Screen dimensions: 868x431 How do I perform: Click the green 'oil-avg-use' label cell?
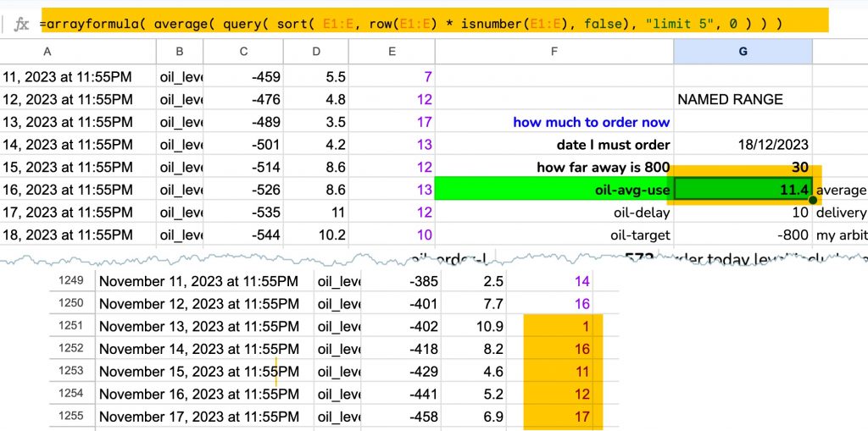554,191
